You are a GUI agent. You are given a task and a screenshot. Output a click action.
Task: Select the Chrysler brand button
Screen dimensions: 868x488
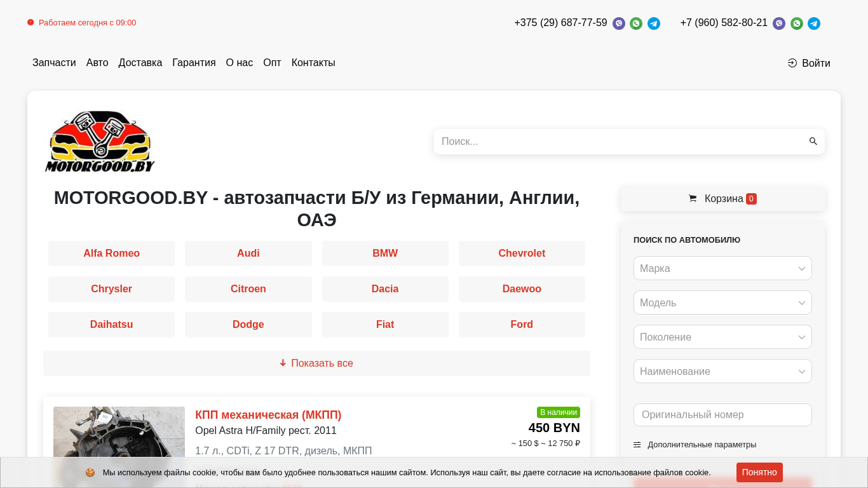111,289
